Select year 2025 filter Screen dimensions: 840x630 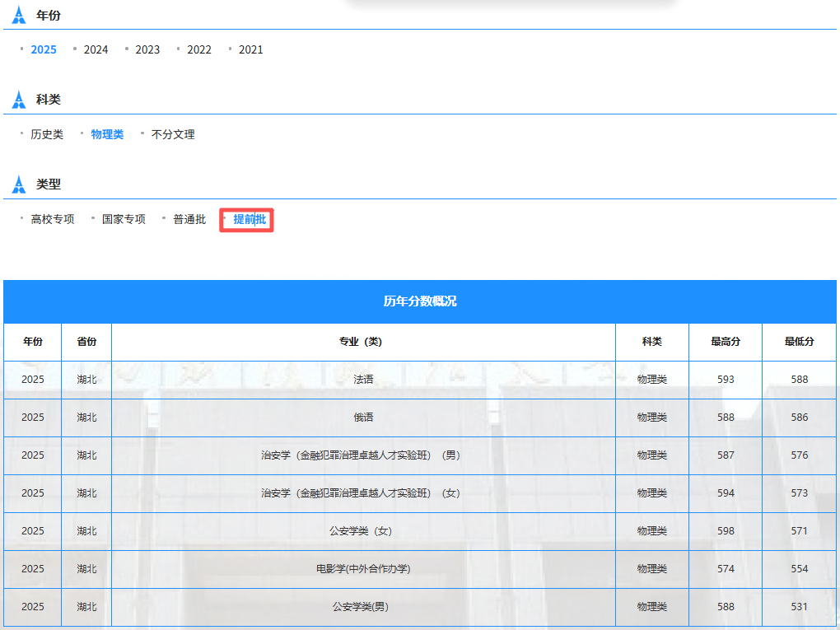[44, 49]
